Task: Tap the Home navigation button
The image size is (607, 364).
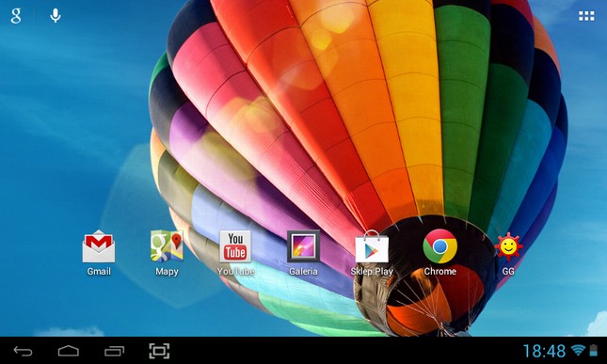Action: (69, 351)
